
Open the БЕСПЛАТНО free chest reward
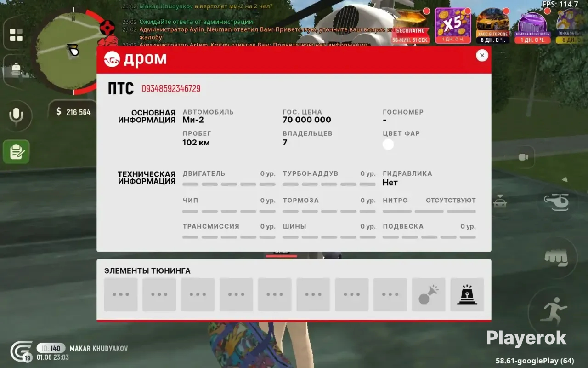tap(411, 26)
